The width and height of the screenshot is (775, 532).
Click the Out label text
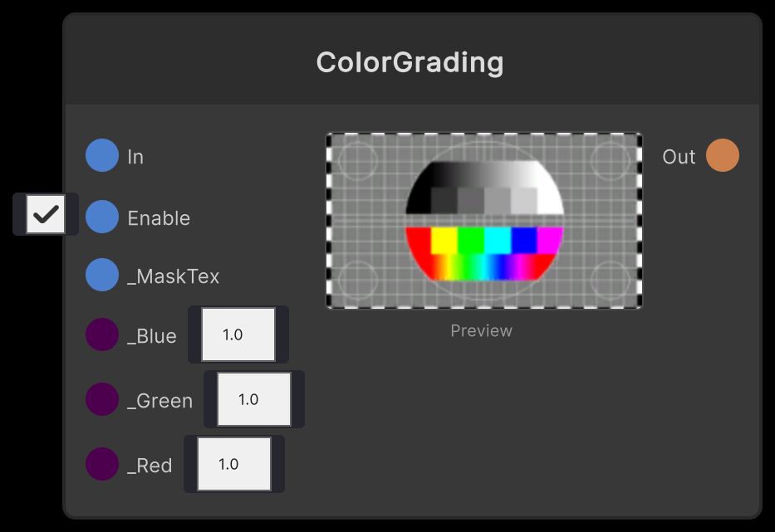(679, 156)
